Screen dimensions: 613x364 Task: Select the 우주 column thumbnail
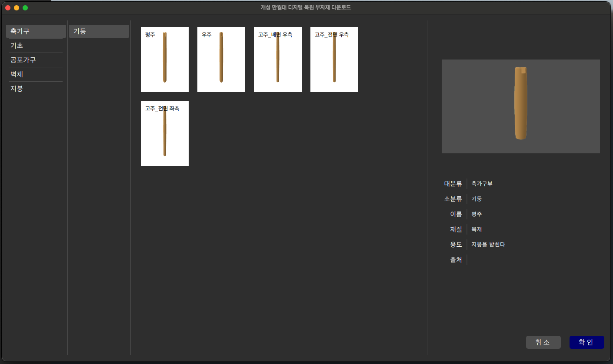(x=221, y=60)
